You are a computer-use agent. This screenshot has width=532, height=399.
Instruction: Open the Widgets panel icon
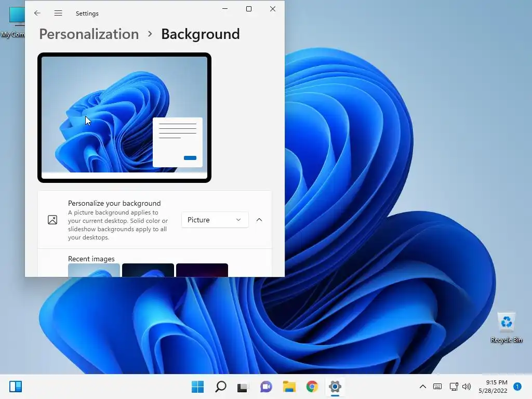16,387
